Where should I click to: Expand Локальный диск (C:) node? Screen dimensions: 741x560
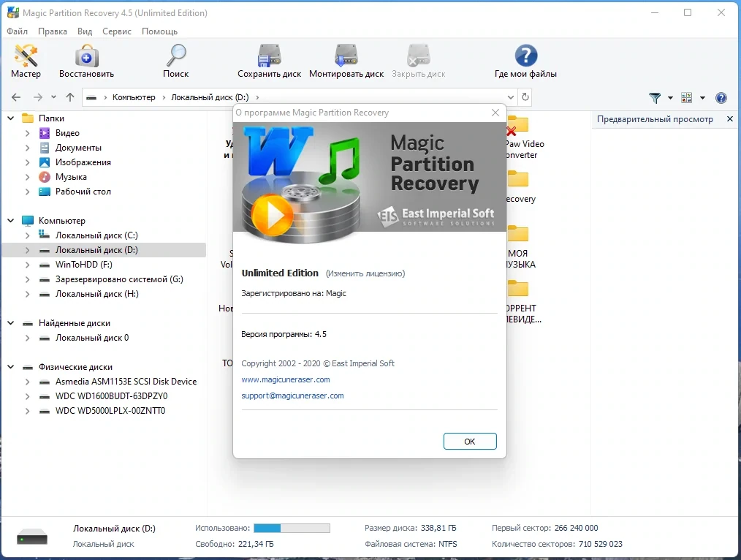27,235
